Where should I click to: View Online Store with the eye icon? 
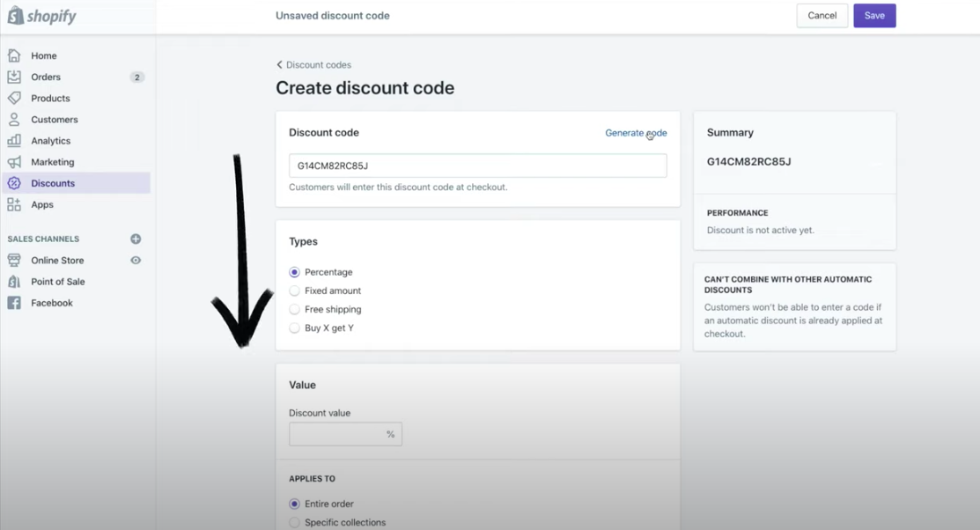[136, 260]
